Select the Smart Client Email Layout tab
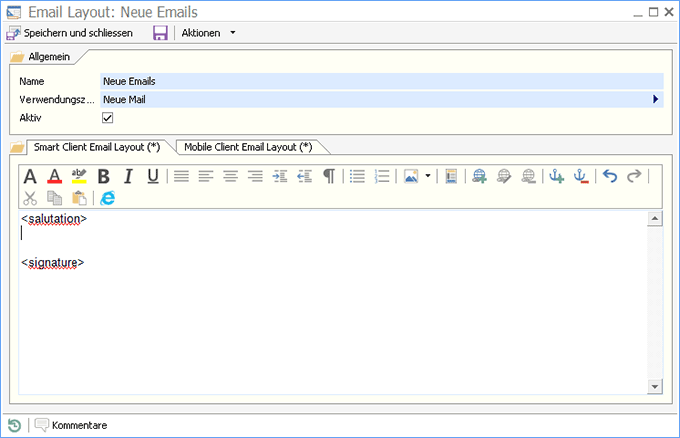 (x=97, y=147)
